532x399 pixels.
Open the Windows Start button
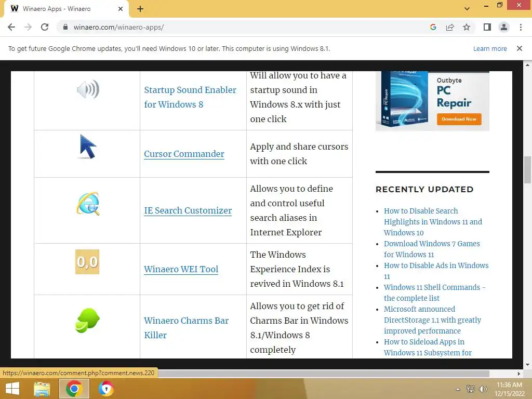[x=12, y=389]
